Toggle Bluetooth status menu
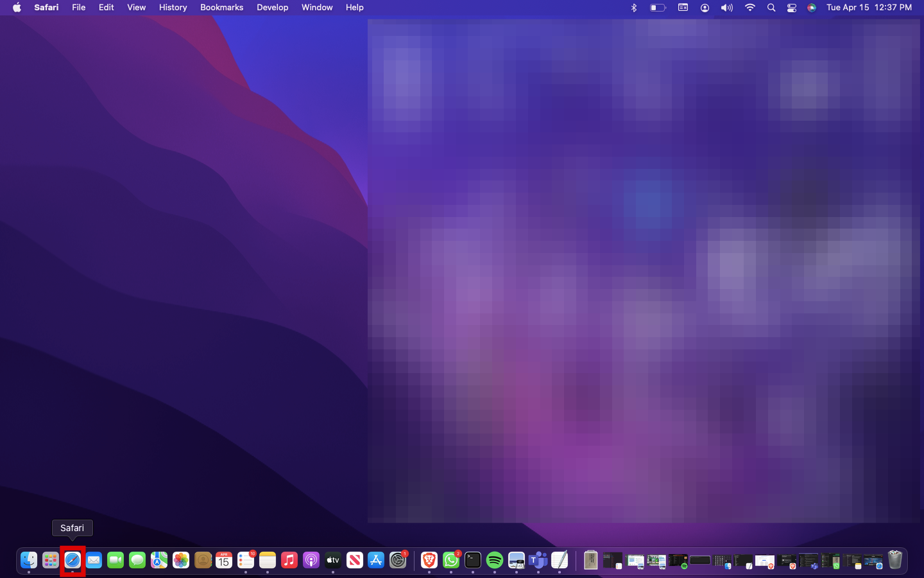 point(634,8)
